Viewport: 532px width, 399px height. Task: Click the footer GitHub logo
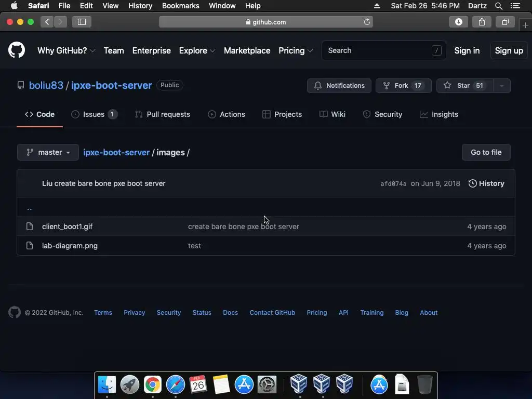[x=14, y=312]
